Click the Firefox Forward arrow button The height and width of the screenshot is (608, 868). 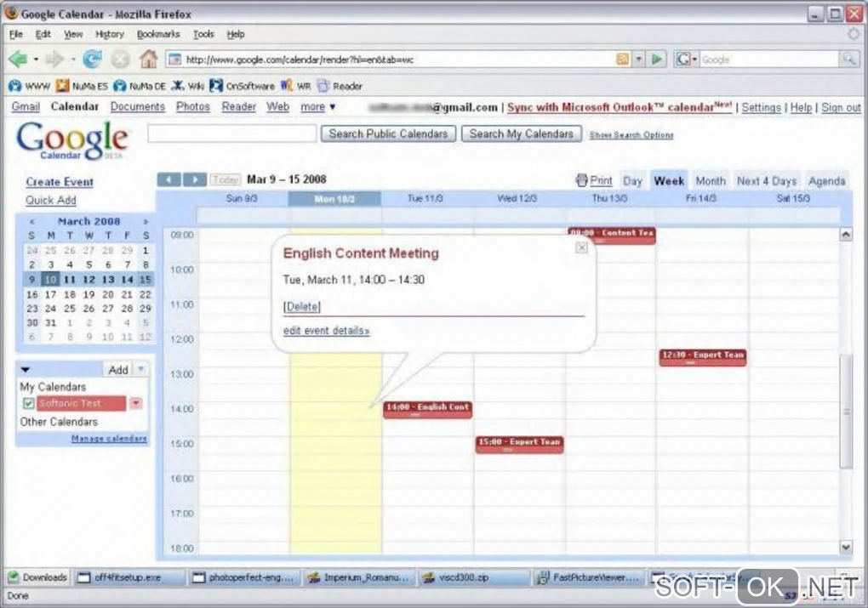[54, 59]
